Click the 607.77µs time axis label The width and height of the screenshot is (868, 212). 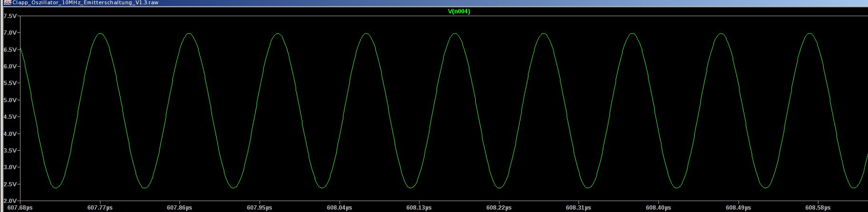click(x=100, y=208)
